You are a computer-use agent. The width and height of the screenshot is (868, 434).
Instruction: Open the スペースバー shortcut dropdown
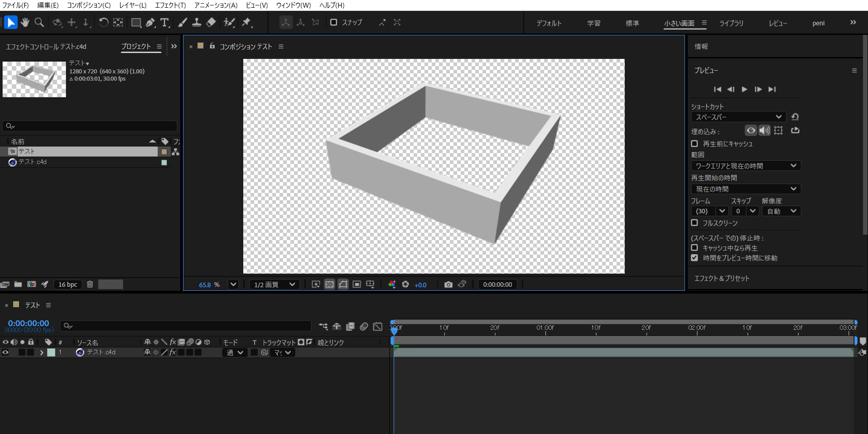click(x=738, y=117)
